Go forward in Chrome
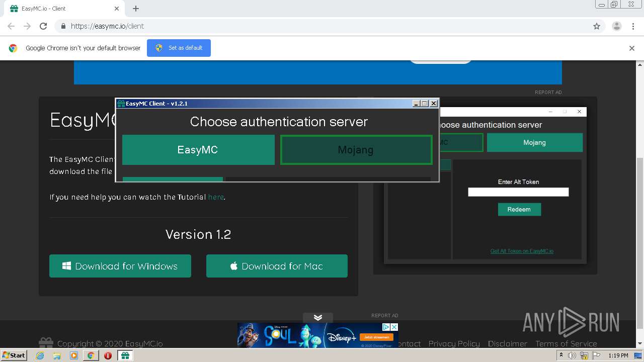 pos(27,26)
